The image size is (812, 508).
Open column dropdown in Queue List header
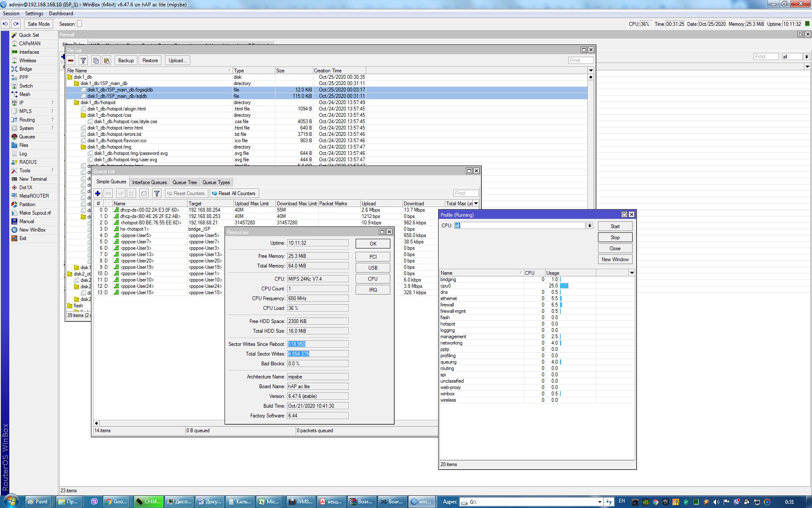(476, 204)
